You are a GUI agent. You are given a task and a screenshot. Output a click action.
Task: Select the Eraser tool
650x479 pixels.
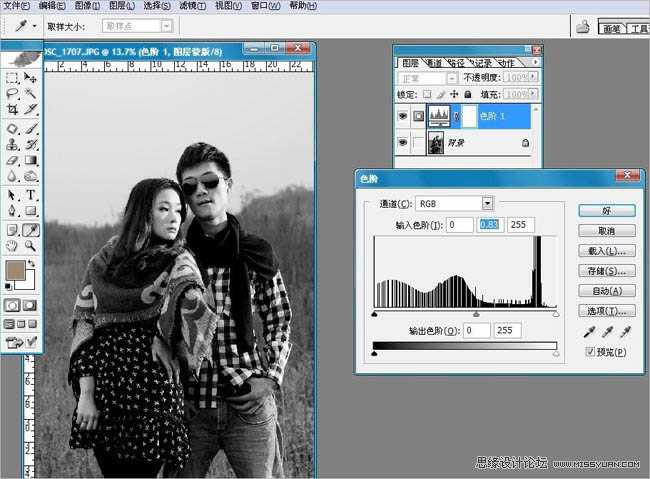click(x=12, y=160)
